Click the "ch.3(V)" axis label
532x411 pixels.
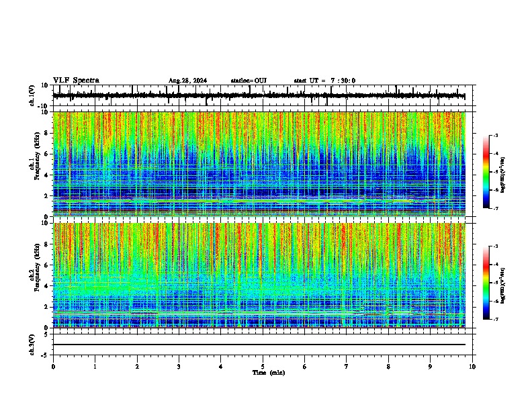pos(32,345)
